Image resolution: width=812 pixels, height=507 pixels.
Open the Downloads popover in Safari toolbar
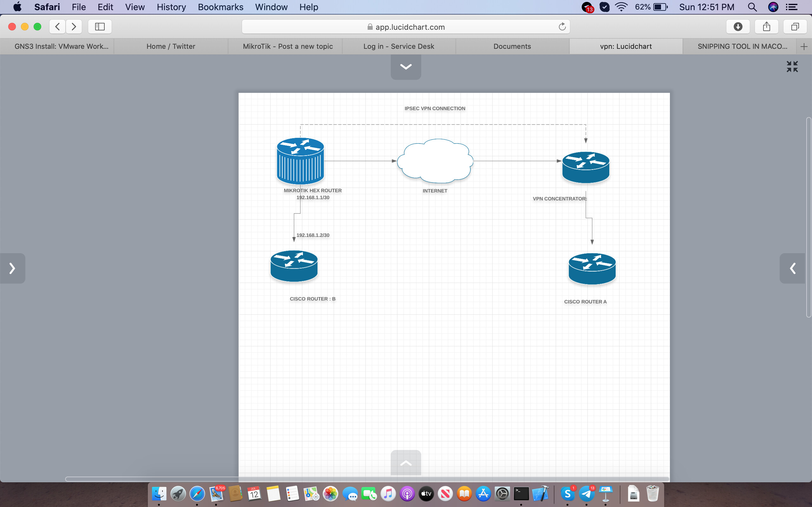click(738, 27)
